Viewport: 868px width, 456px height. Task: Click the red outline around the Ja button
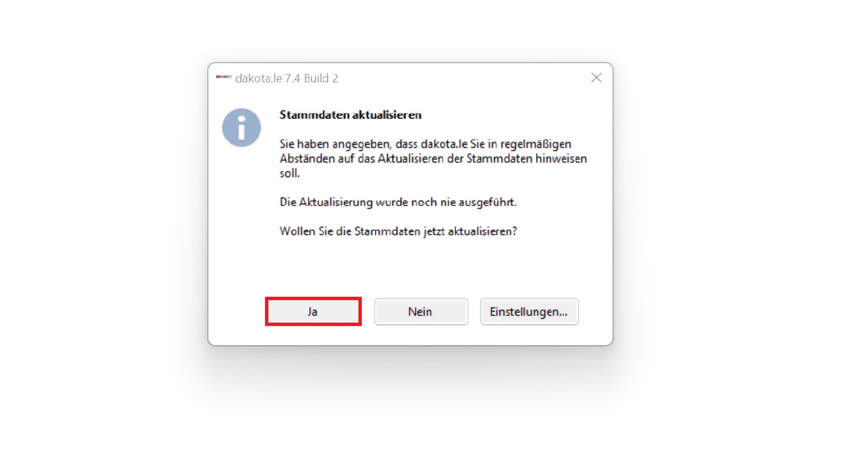point(313,298)
